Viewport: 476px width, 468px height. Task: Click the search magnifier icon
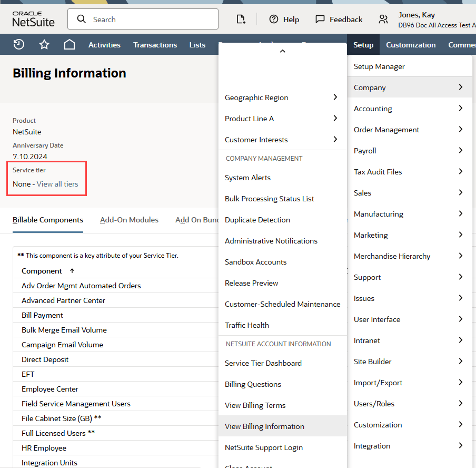(x=82, y=19)
